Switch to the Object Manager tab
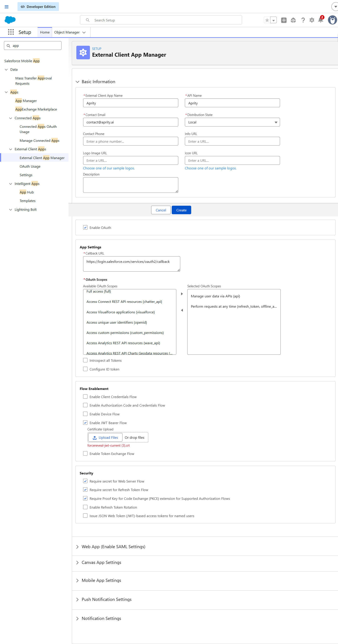The image size is (338, 644). tap(67, 33)
